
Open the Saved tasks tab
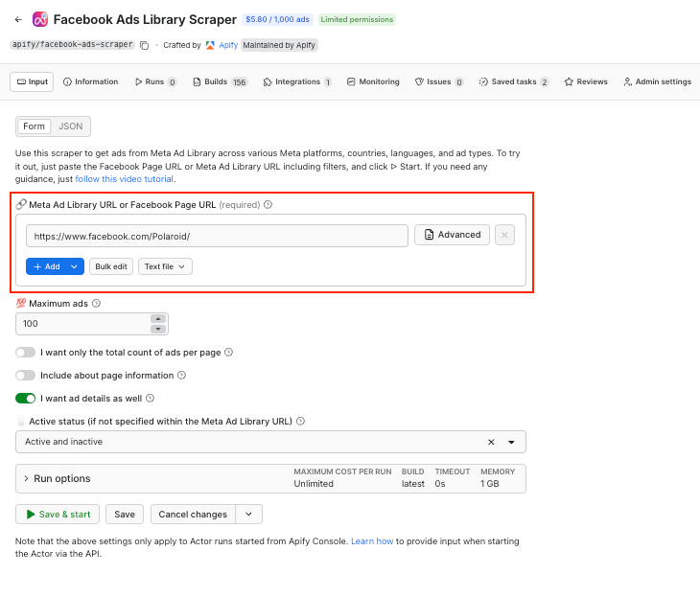tap(514, 82)
